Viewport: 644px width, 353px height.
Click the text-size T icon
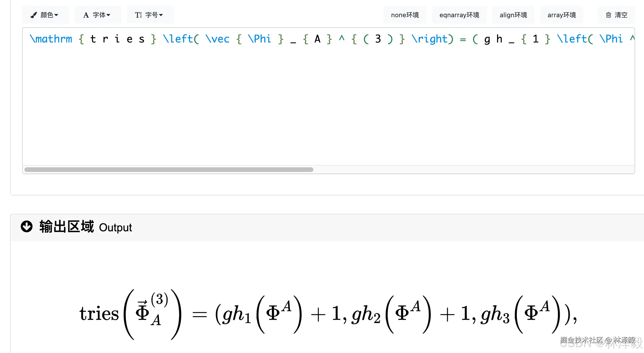pyautogui.click(x=138, y=15)
